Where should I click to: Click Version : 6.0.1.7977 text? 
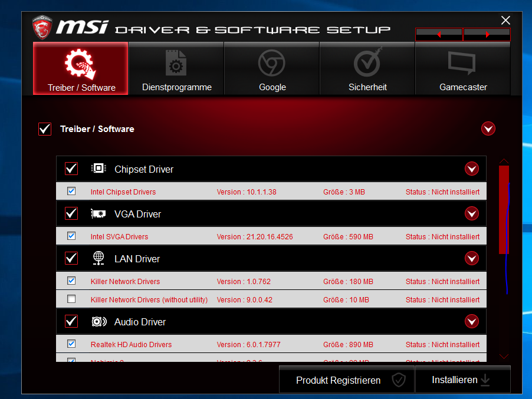pos(249,344)
